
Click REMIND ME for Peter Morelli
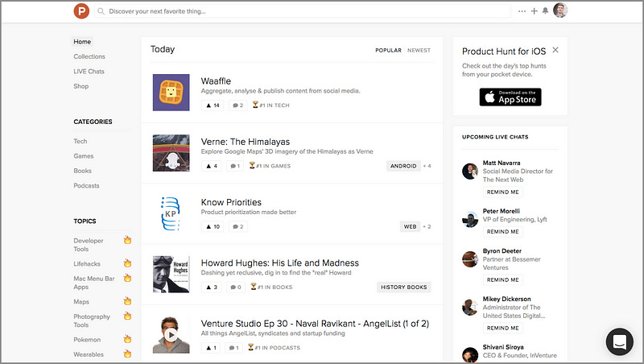click(502, 232)
